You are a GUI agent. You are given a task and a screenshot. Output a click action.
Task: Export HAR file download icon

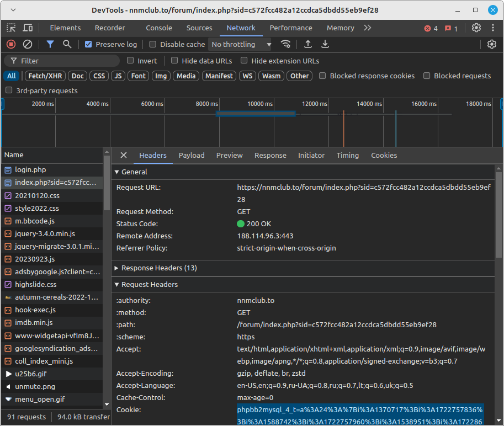[x=325, y=44]
